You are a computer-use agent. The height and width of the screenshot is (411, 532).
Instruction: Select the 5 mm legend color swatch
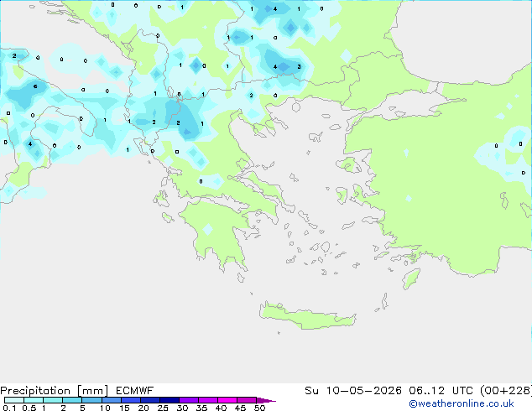pyautogui.click(x=91, y=400)
